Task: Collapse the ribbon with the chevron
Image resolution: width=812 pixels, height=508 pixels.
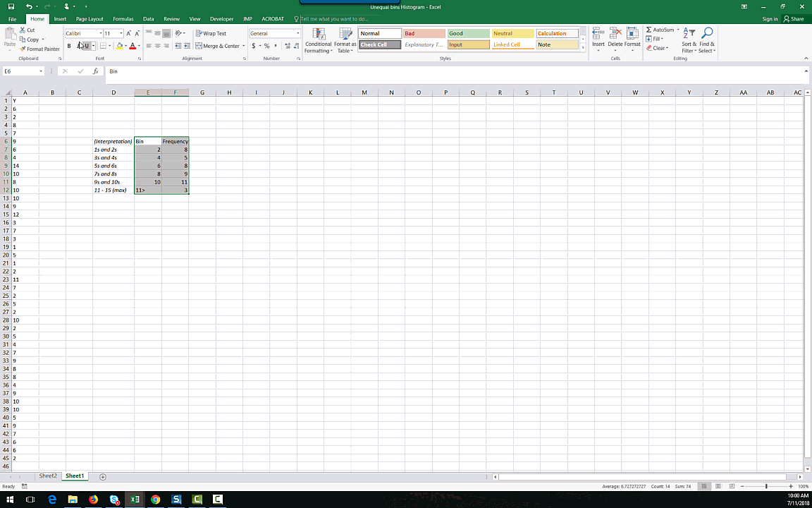Action: pyautogui.click(x=806, y=58)
